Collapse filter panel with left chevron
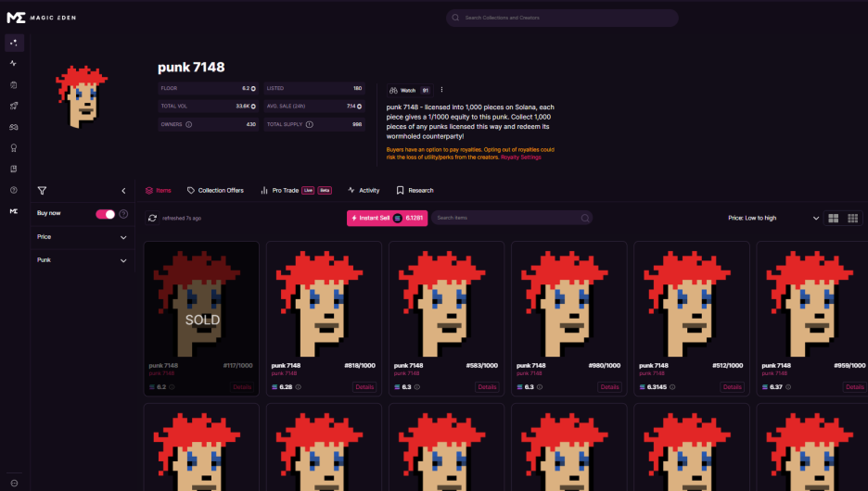The width and height of the screenshot is (868, 491). pos(123,191)
